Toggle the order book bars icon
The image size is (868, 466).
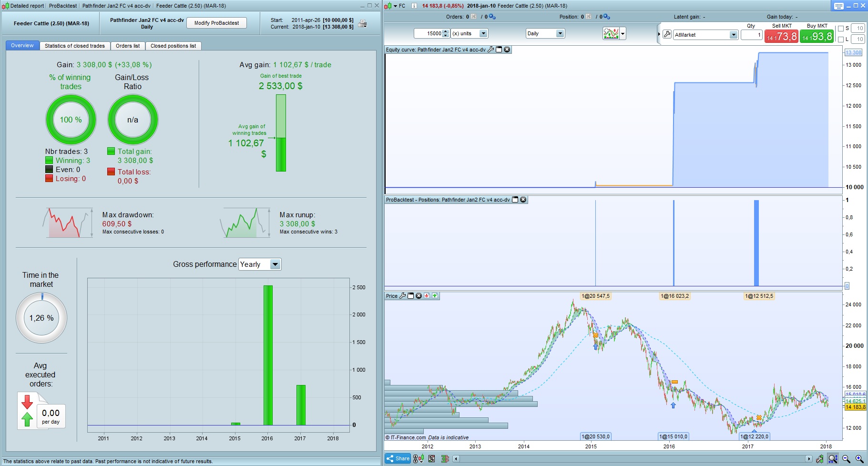click(445, 459)
